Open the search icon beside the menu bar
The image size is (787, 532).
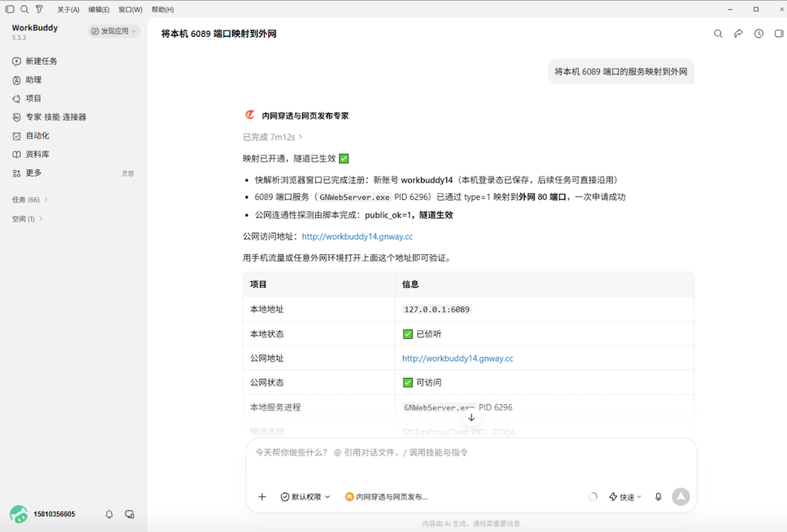tap(24, 9)
